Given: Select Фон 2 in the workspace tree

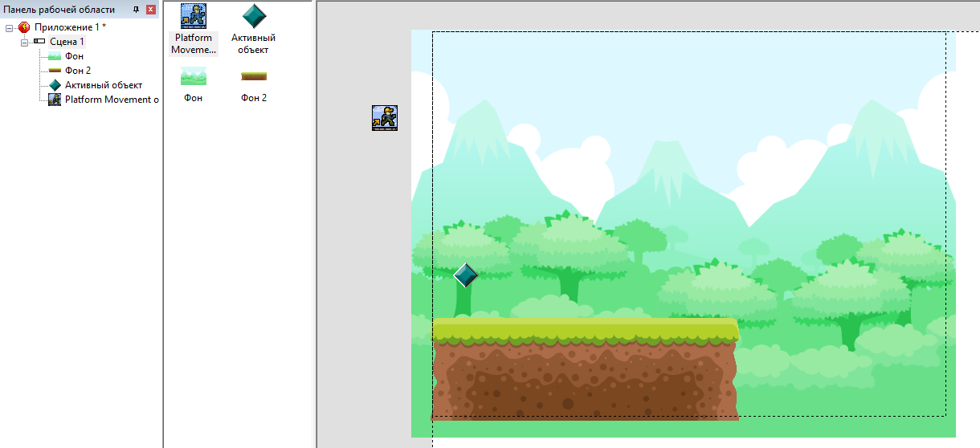Looking at the screenshot, I should click(77, 71).
